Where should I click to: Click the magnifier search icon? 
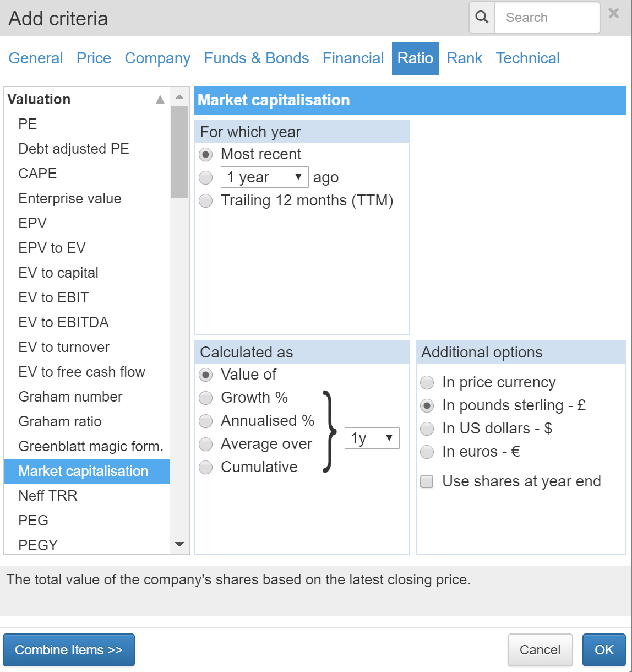coord(482,18)
